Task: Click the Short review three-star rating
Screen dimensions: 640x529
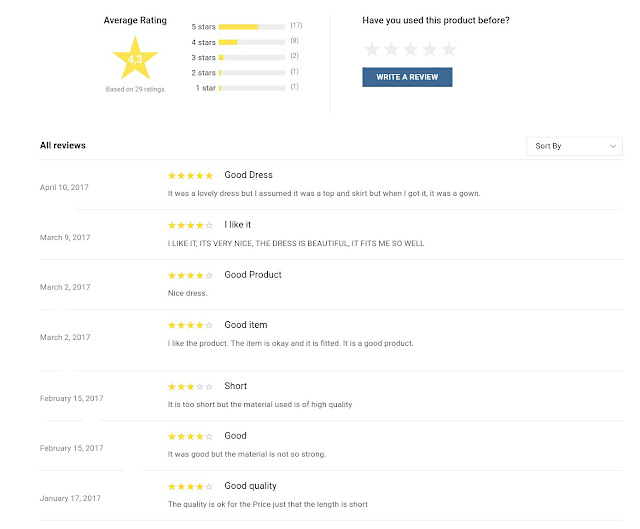Action: [x=191, y=387]
